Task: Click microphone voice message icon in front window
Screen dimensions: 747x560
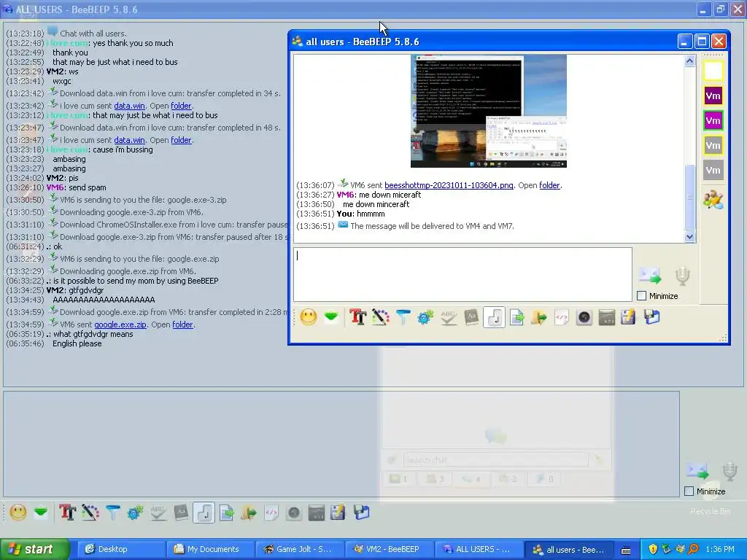Action: click(x=682, y=276)
